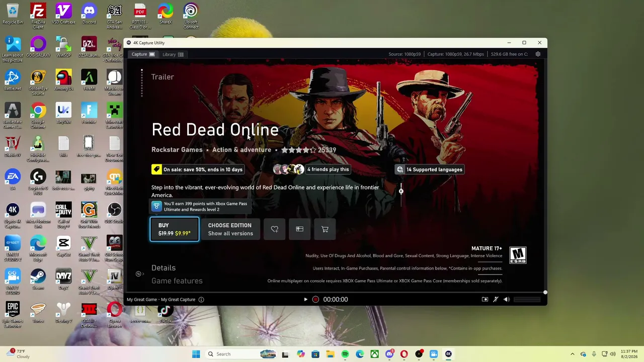Image resolution: width=644 pixels, height=362 pixels.
Task: Select the Vortex desktop shortcut
Action: 38,313
